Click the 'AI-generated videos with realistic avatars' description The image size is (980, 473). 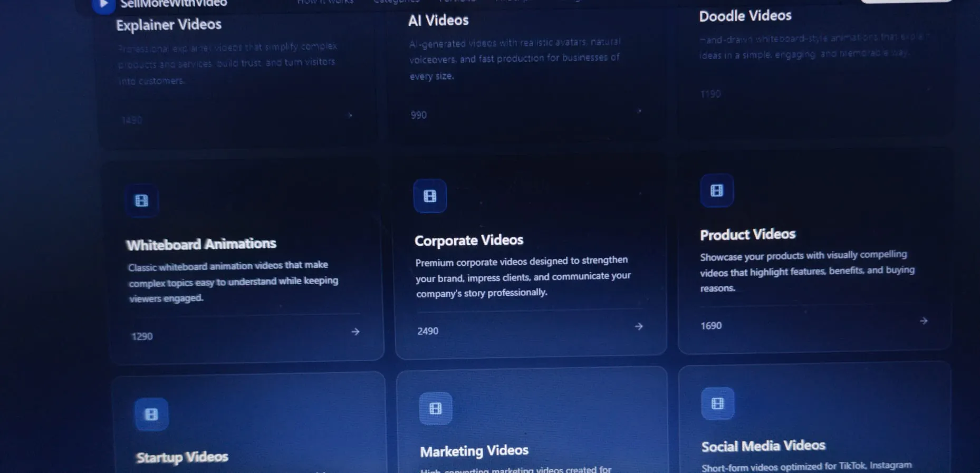tap(515, 59)
